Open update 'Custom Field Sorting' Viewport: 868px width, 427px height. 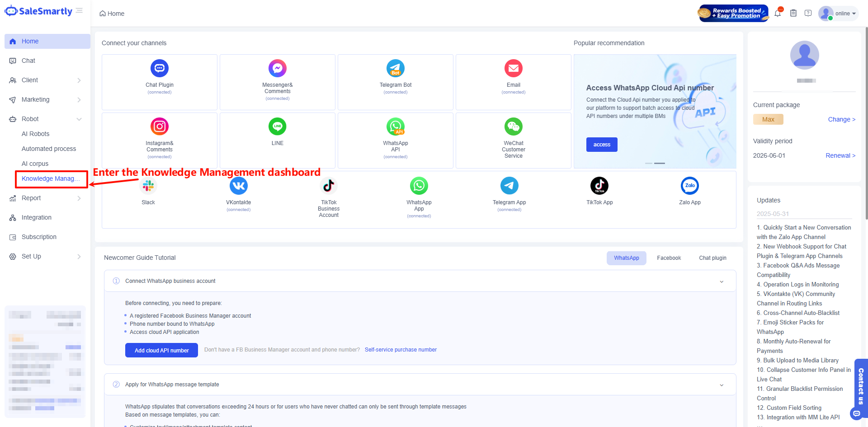pyautogui.click(x=789, y=408)
